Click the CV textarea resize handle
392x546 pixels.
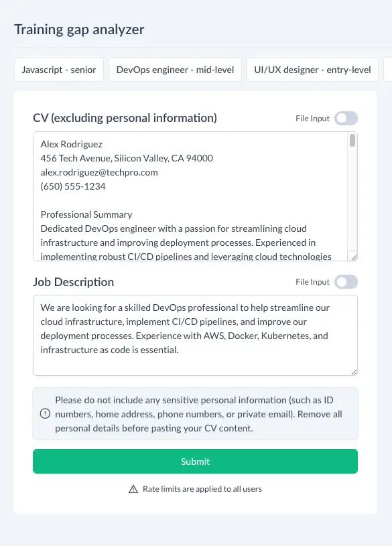354,257
